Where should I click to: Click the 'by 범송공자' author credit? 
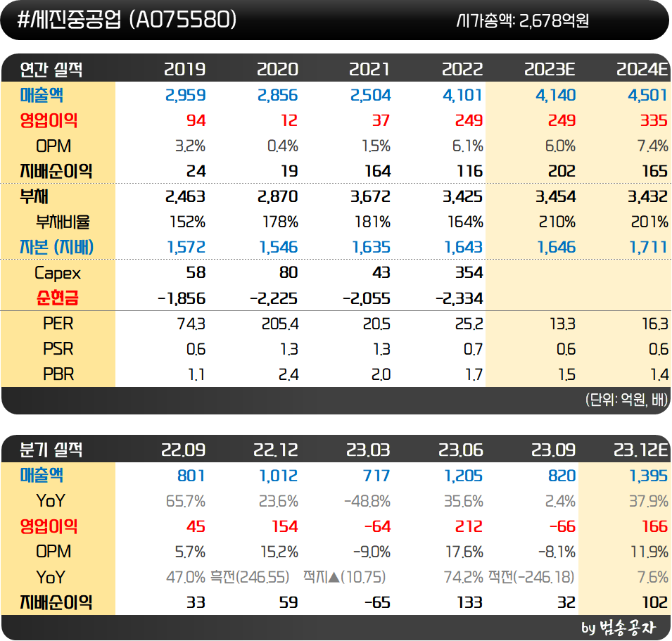(619, 628)
